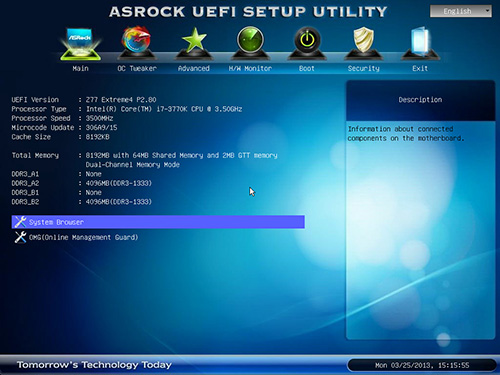This screenshot has height=375, width=500.
Task: Click the date and time display
Action: point(422,365)
